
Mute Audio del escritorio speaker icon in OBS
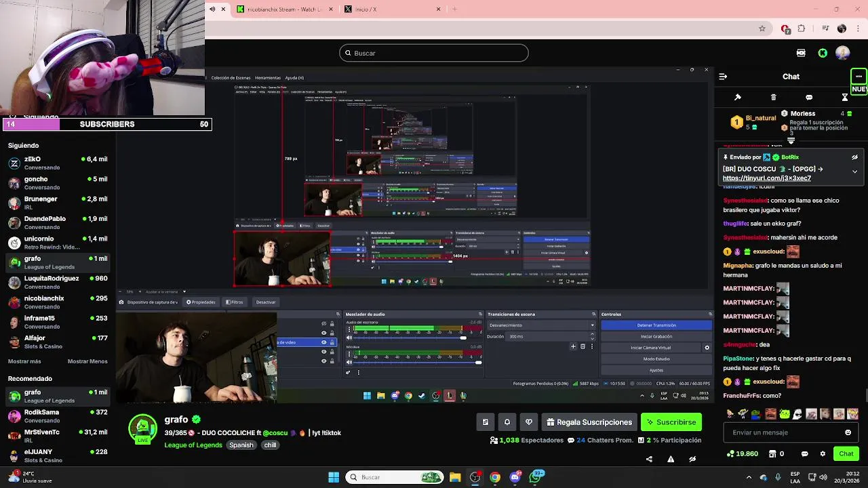349,338
